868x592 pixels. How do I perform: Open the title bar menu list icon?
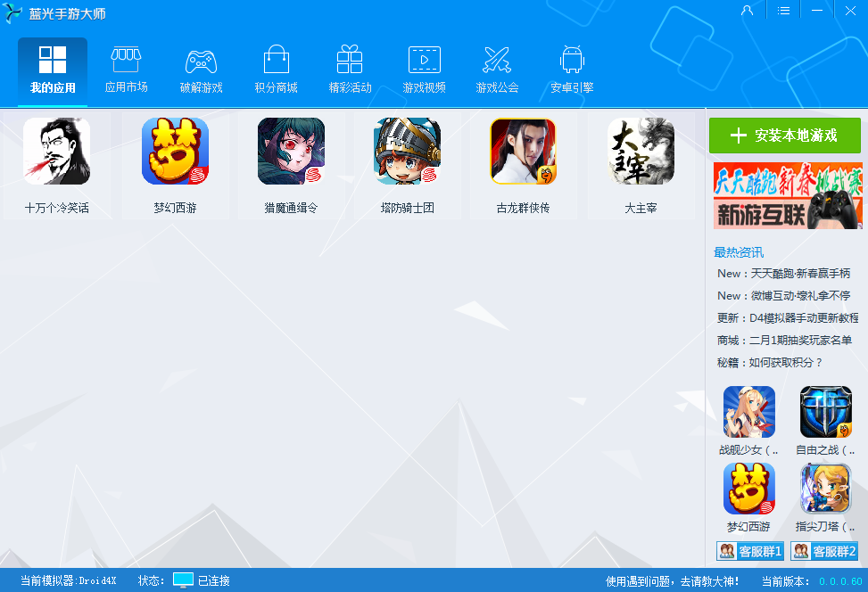(x=783, y=11)
